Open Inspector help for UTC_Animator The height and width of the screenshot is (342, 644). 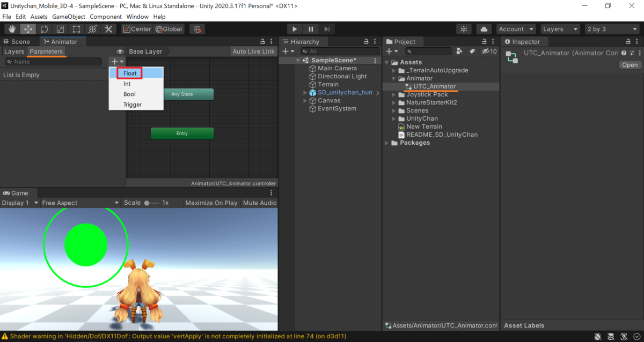pyautogui.click(x=624, y=53)
